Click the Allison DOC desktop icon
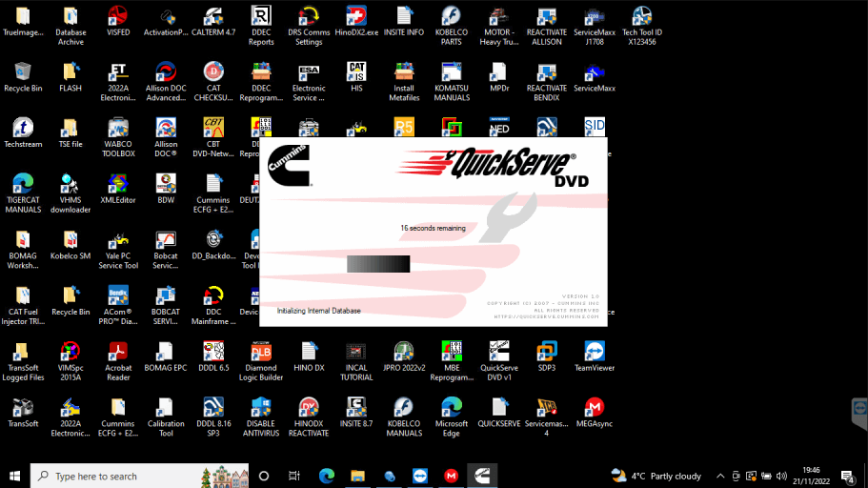Image resolution: width=868 pixels, height=488 pixels. pos(166,130)
